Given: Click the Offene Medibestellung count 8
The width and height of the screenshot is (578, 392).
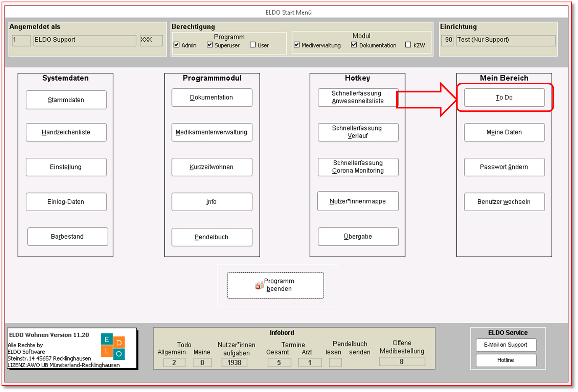Looking at the screenshot, I should [x=402, y=362].
